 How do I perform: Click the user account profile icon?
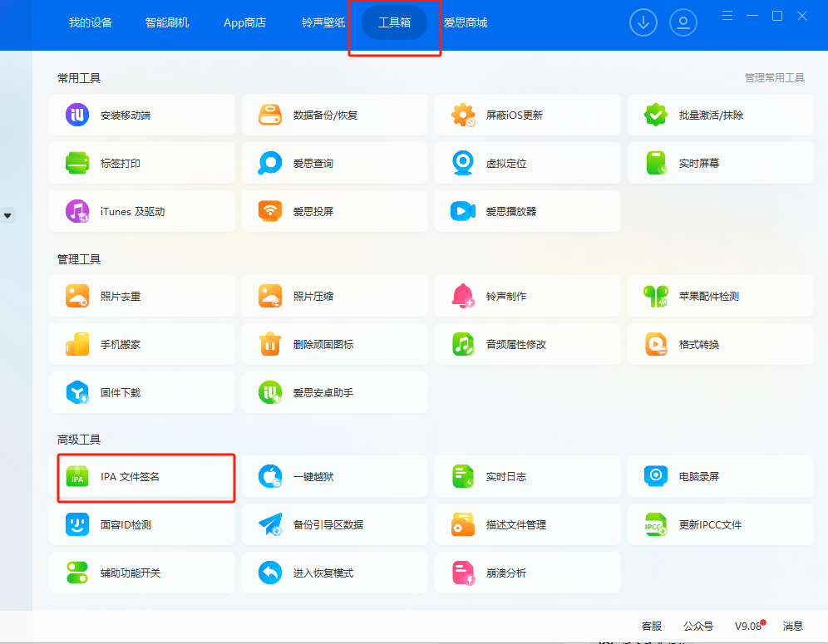[683, 22]
